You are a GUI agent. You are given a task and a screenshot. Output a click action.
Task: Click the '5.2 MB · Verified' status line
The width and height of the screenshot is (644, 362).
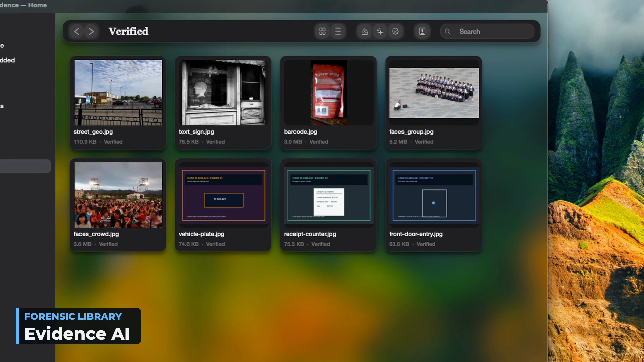(x=411, y=142)
